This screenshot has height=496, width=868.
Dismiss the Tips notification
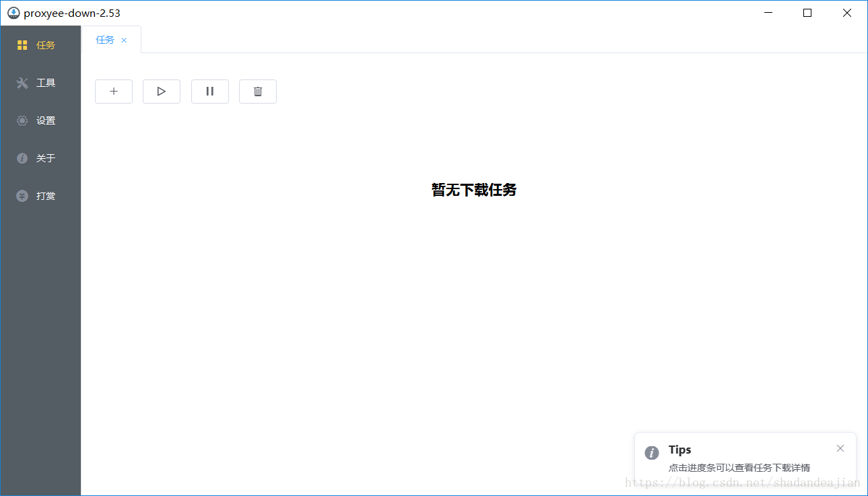point(840,448)
